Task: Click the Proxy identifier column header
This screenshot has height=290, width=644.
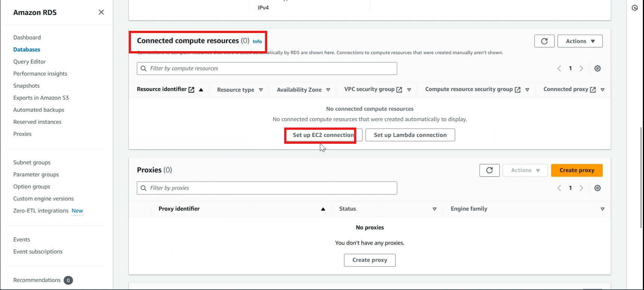Action: pos(179,209)
